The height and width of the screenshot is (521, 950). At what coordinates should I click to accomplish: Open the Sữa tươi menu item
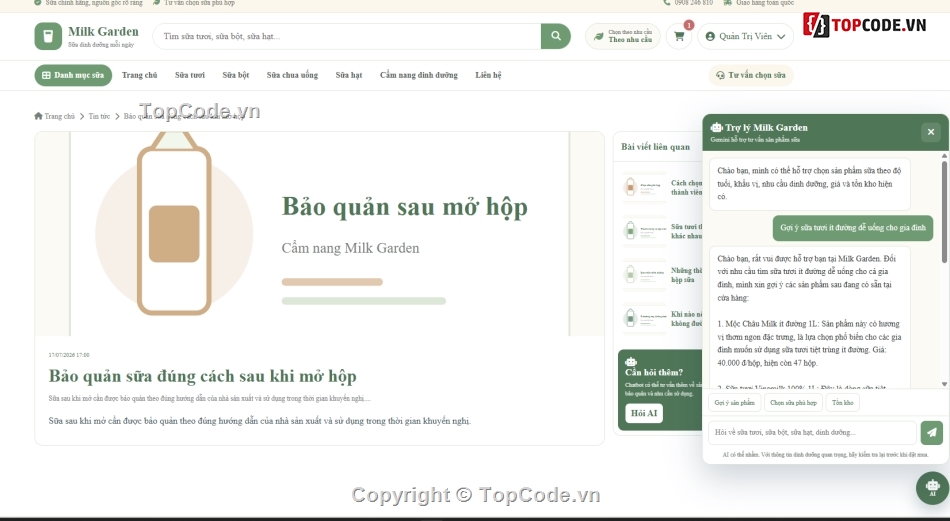coord(190,75)
